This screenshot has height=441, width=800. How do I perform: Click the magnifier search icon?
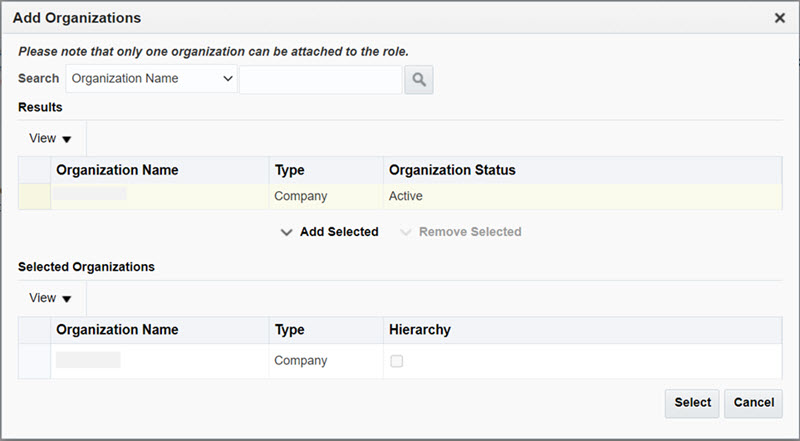pyautogui.click(x=419, y=79)
